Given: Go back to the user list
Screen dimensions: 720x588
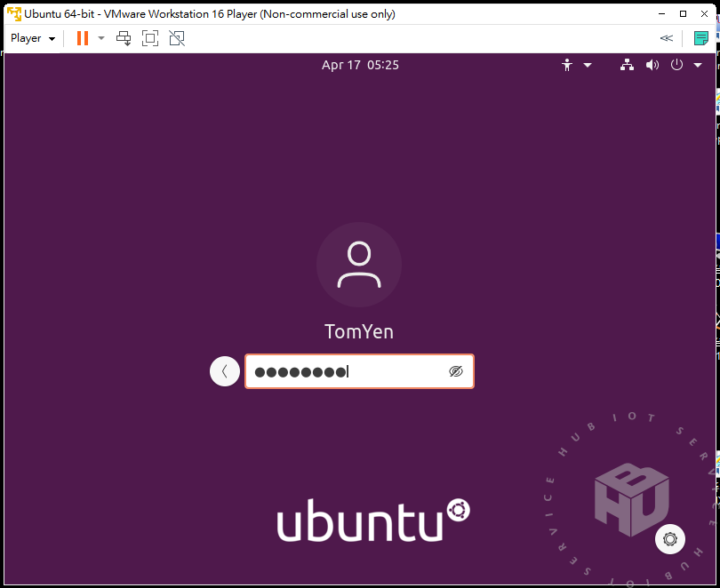Looking at the screenshot, I should (x=225, y=371).
